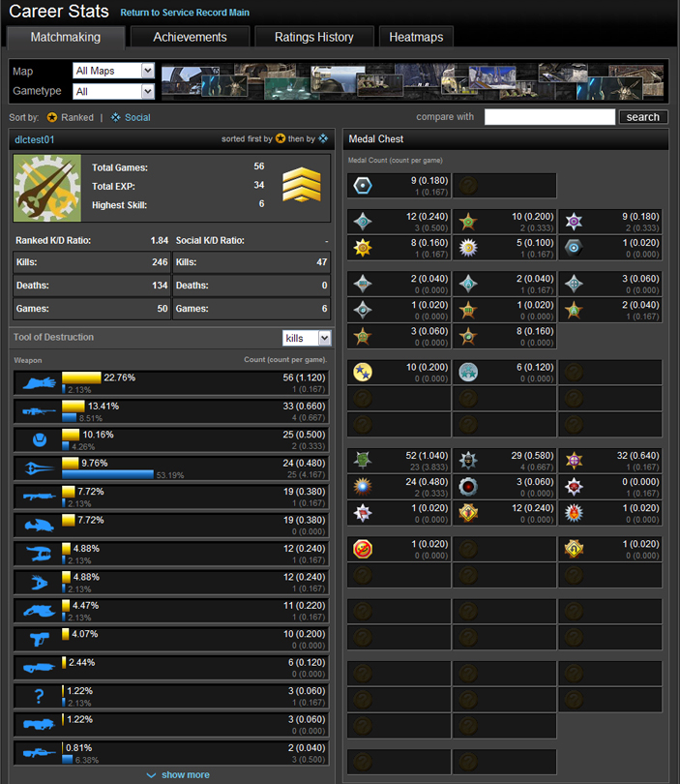
Task: Click the hexagon medal with count 9
Action: [363, 185]
